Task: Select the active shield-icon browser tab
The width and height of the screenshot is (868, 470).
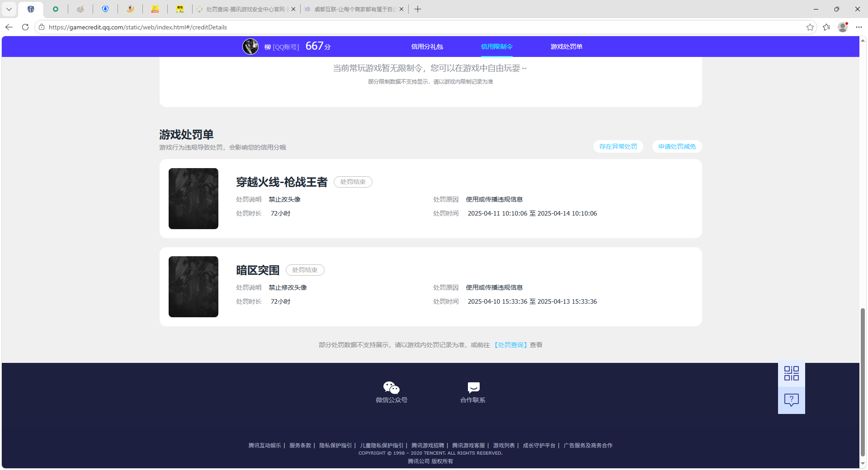Action: [x=31, y=9]
